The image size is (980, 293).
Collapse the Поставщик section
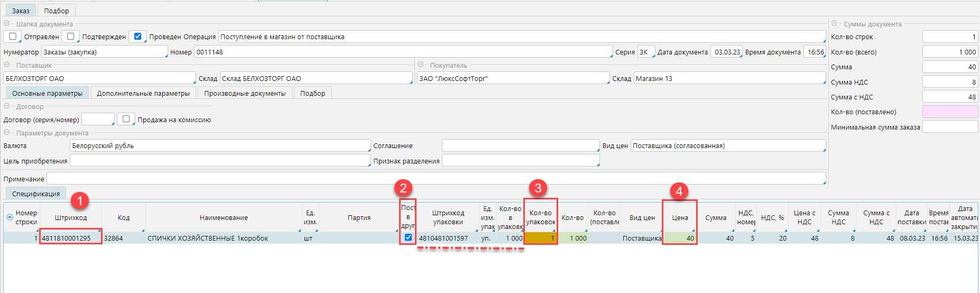point(7,65)
